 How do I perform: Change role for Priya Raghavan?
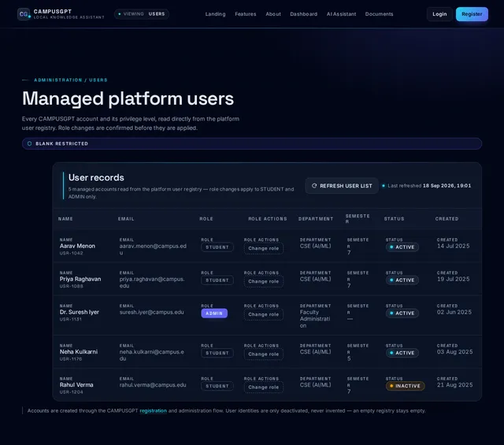pyautogui.click(x=263, y=282)
